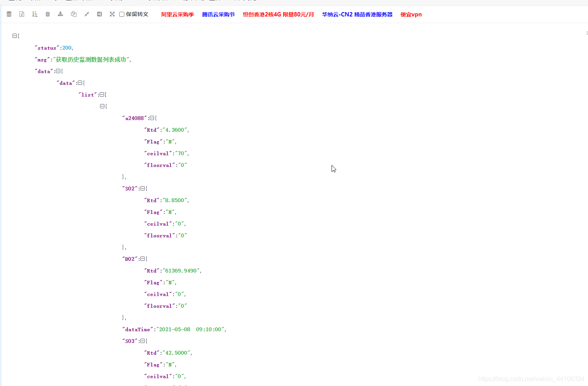This screenshot has width=588, height=386.
Task: Click the "a24088" key label
Action: tap(134, 118)
